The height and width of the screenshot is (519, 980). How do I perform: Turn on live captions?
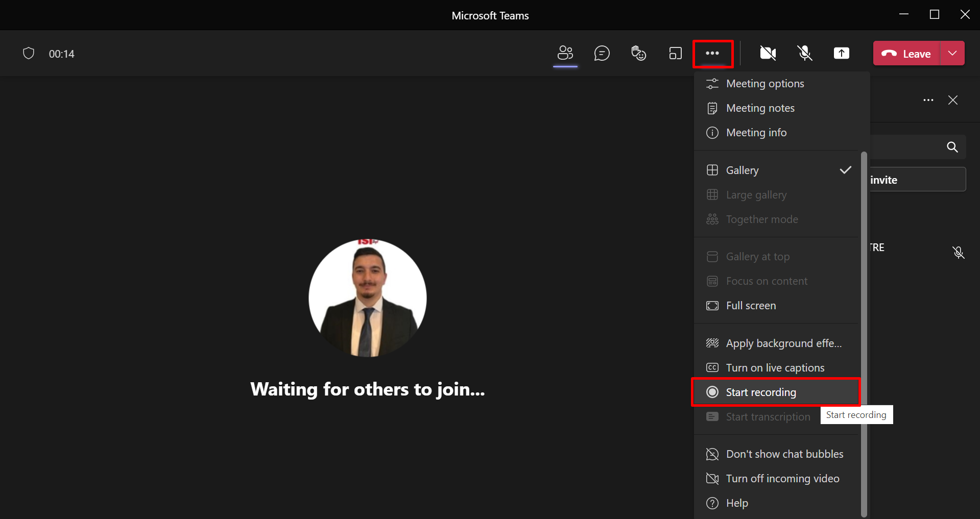(775, 368)
